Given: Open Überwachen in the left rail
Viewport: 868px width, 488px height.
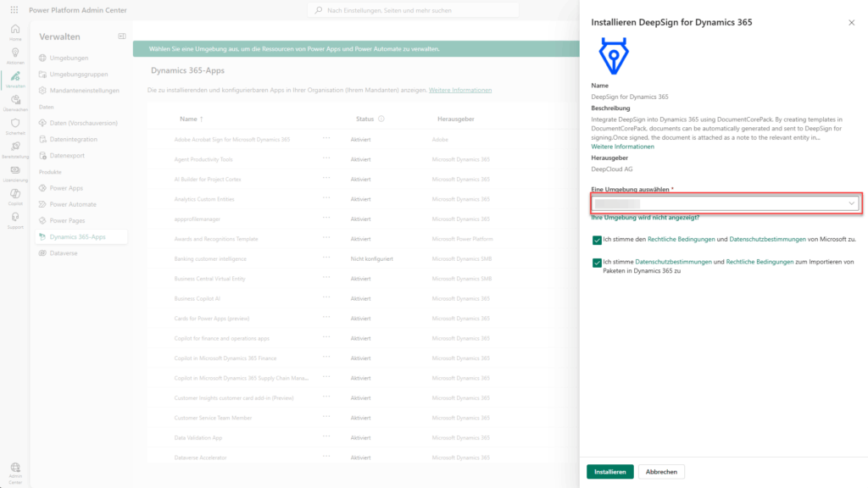Looking at the screenshot, I should (15, 103).
